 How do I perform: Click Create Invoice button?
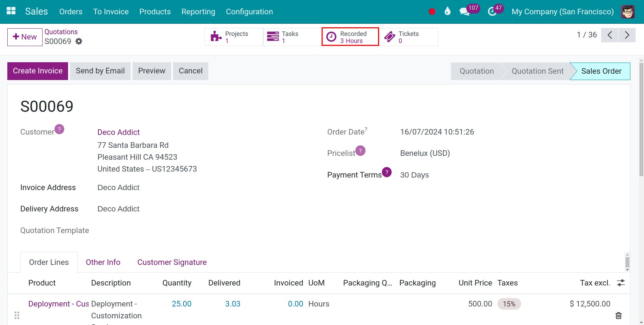click(x=38, y=71)
